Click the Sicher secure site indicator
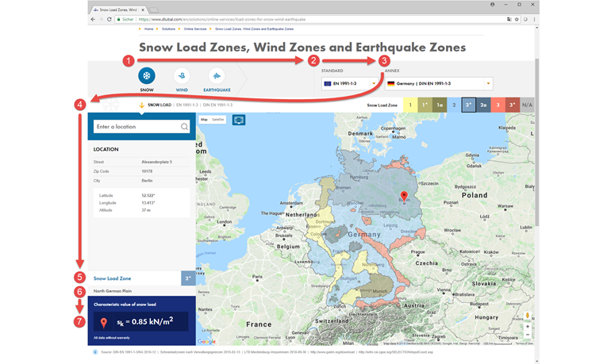This screenshot has width=603, height=364. click(x=125, y=19)
